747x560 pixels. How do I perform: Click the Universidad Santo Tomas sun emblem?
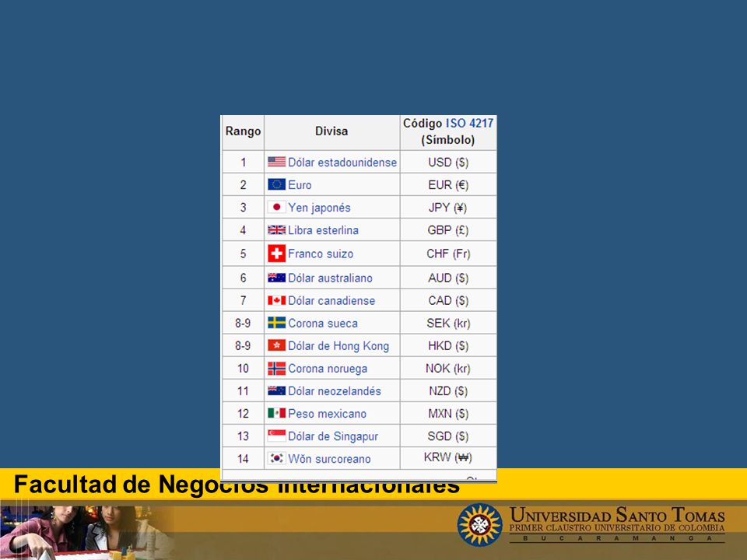[x=480, y=525]
